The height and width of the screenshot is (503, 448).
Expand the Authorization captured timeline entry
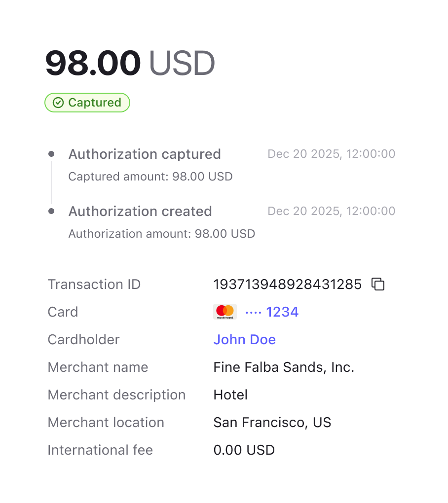click(x=145, y=154)
